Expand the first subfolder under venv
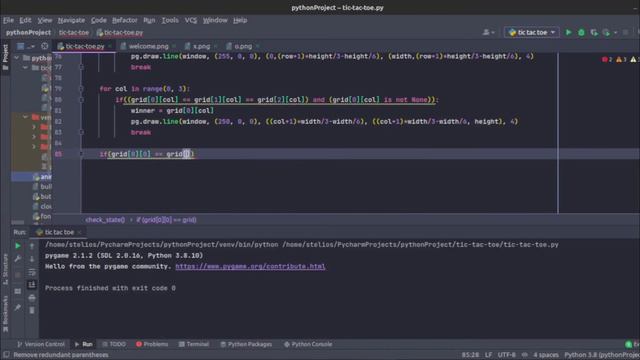The height and width of the screenshot is (360, 640). (34, 127)
